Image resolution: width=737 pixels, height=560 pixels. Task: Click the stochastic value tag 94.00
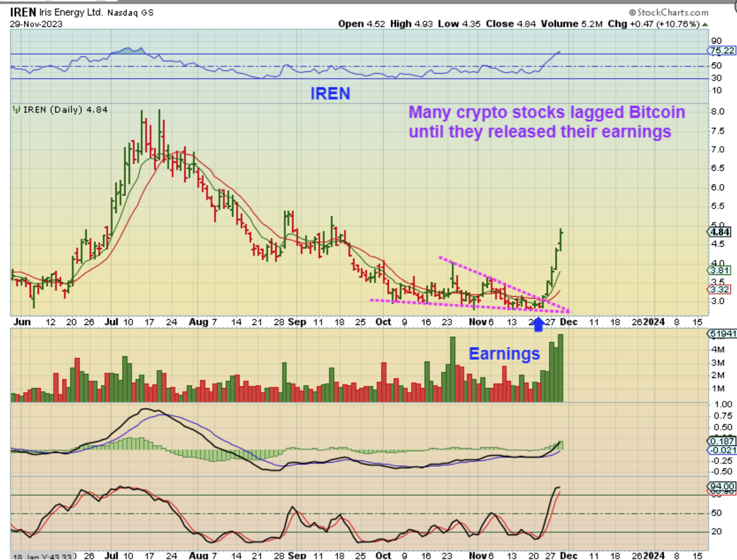[722, 486]
